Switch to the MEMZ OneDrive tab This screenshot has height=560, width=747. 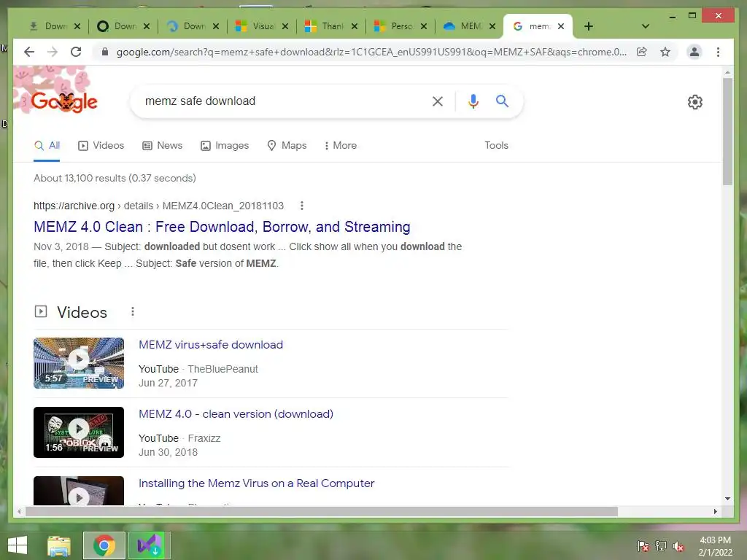click(x=462, y=26)
